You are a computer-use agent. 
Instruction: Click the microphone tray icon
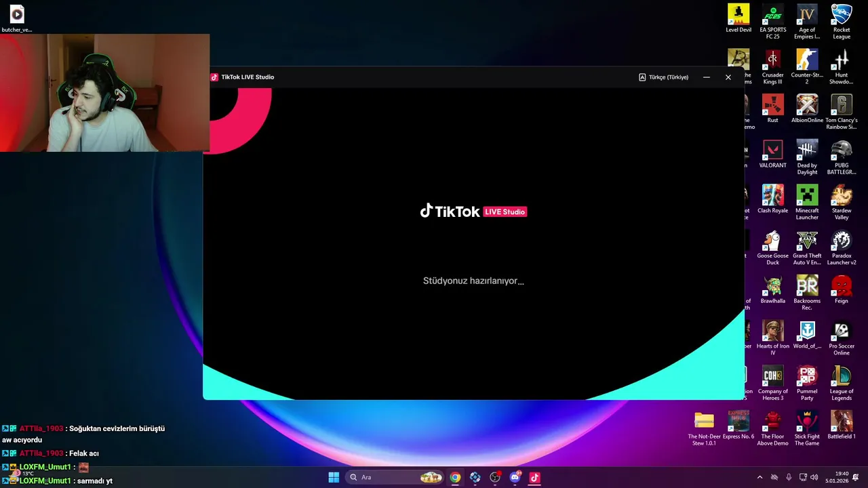[x=788, y=477]
